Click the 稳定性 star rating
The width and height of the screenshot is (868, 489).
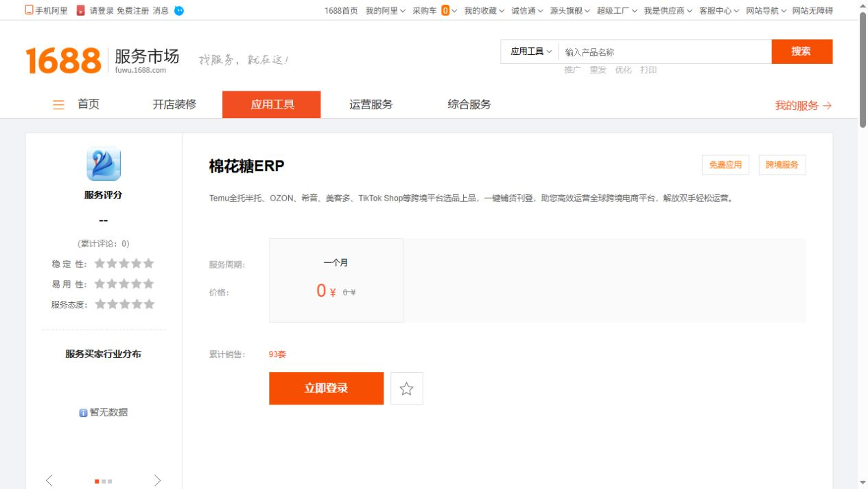pos(124,264)
